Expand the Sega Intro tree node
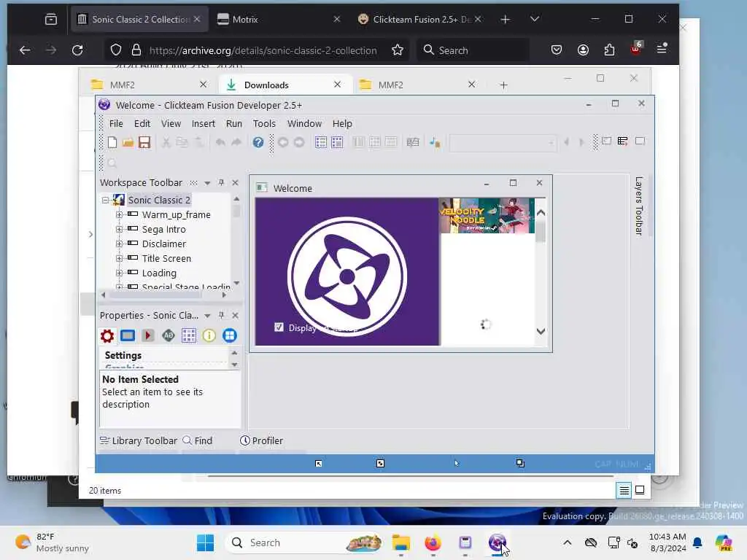Viewport: 747px width, 560px height. coord(119,229)
